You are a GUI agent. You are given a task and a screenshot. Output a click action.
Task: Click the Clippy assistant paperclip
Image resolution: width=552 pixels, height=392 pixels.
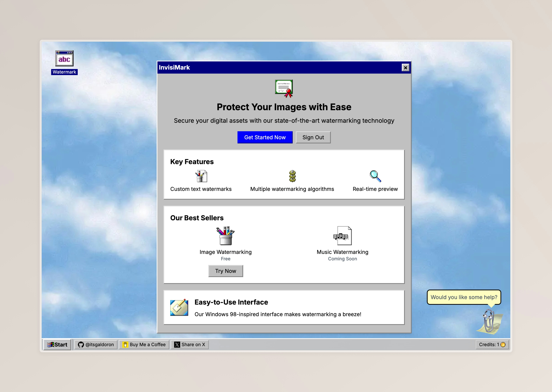click(489, 322)
